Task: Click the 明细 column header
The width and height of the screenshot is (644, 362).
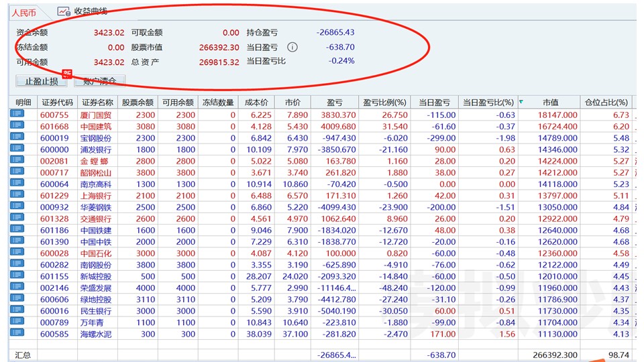Action: click(23, 102)
